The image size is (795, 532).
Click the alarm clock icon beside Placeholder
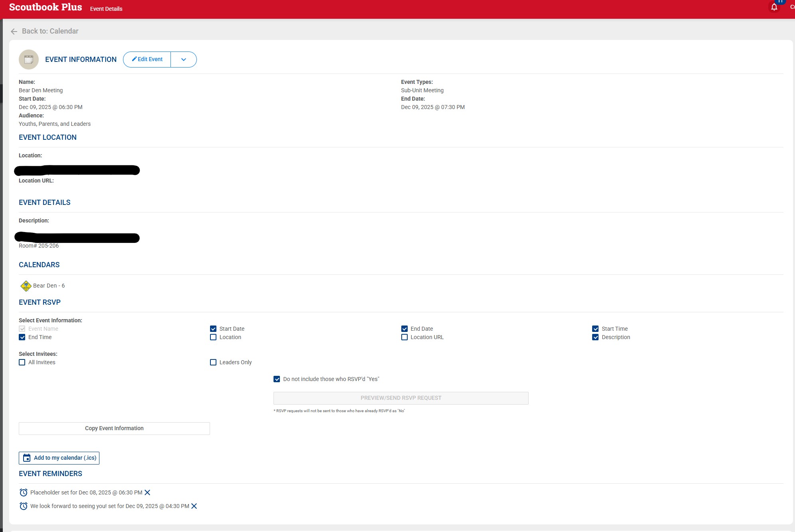pyautogui.click(x=24, y=492)
